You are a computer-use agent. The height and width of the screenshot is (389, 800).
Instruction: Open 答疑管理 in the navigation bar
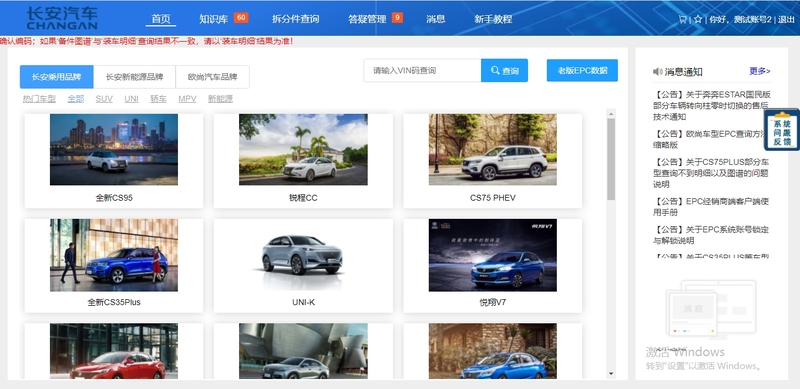(367, 19)
